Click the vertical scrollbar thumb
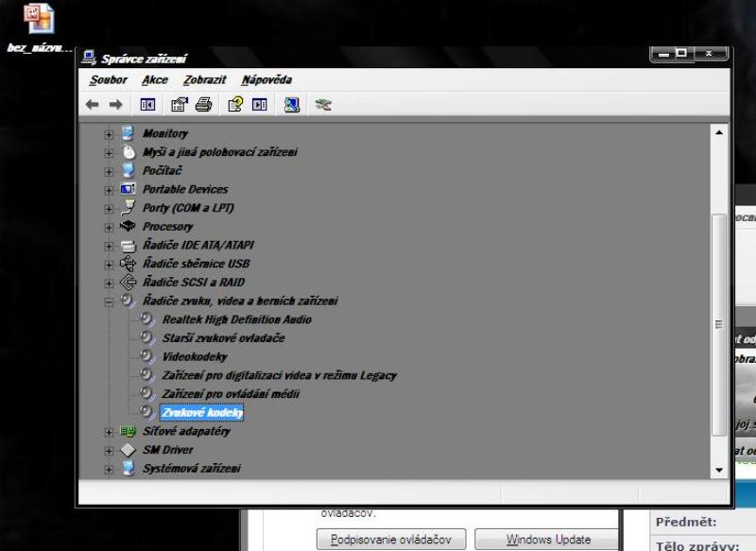Screen dimensions: 756x551 coord(719,324)
